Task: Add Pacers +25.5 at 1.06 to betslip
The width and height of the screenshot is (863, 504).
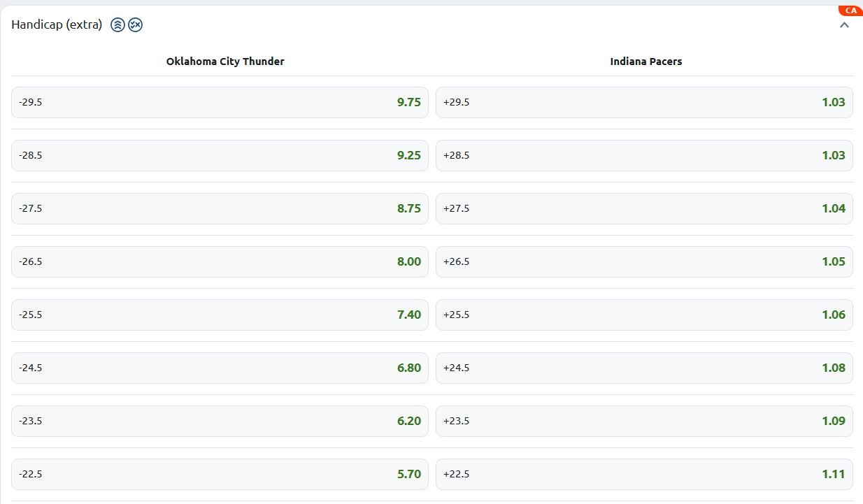Action: point(644,315)
